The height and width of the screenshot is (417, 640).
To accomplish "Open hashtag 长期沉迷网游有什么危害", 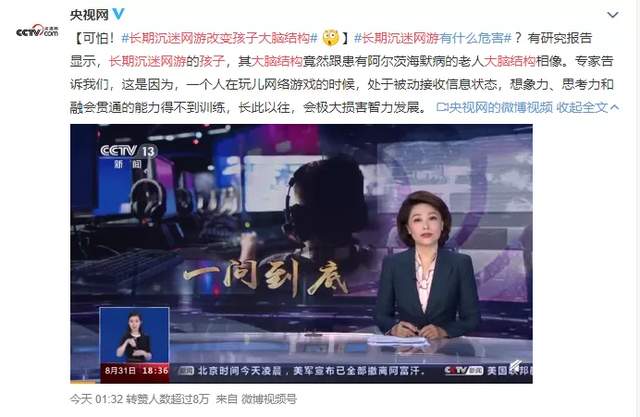I will click(x=433, y=38).
